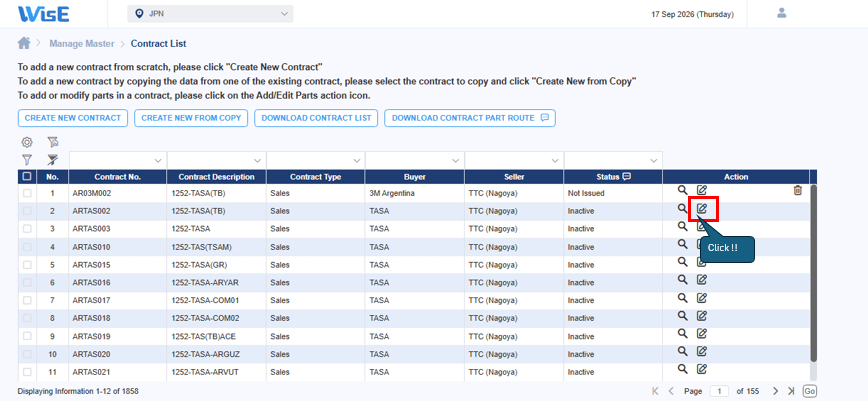View contract ARTAS002 with magnifier icon
Viewport: 868px width, 404px height.
(x=683, y=209)
